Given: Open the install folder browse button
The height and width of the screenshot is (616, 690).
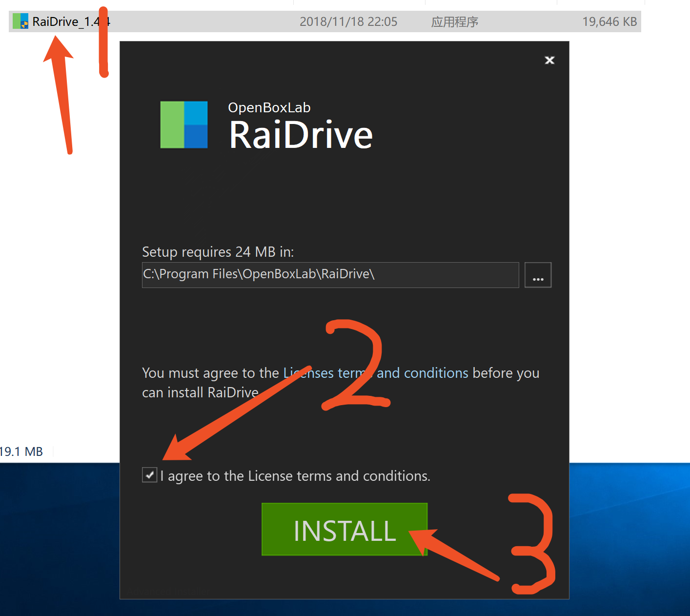Looking at the screenshot, I should click(x=538, y=275).
